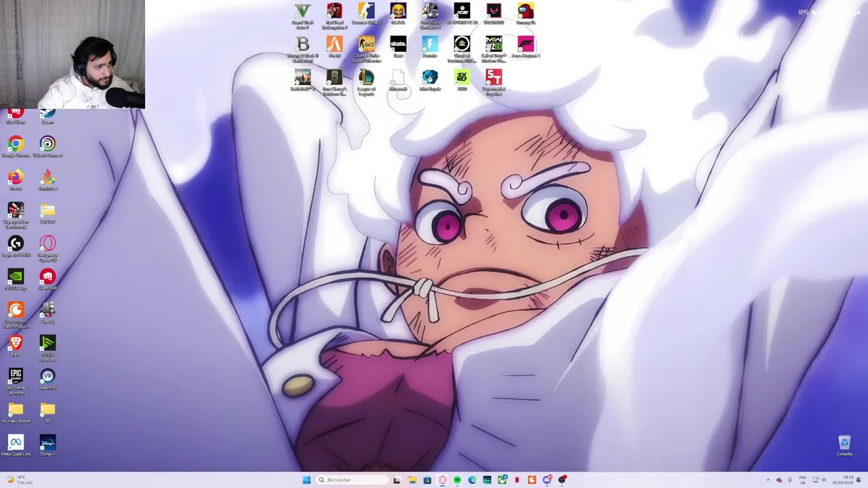The image size is (868, 488).
Task: Open the Mini Royale bear icon
Action: [x=430, y=81]
